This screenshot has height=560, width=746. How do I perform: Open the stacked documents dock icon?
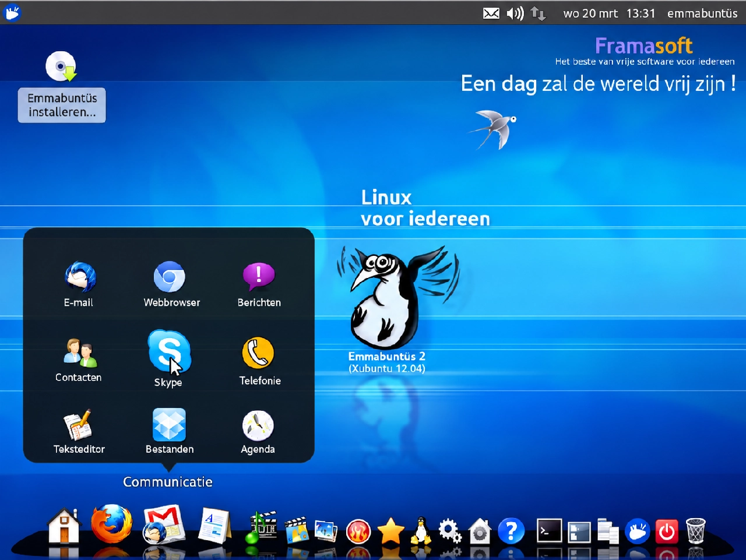[608, 531]
